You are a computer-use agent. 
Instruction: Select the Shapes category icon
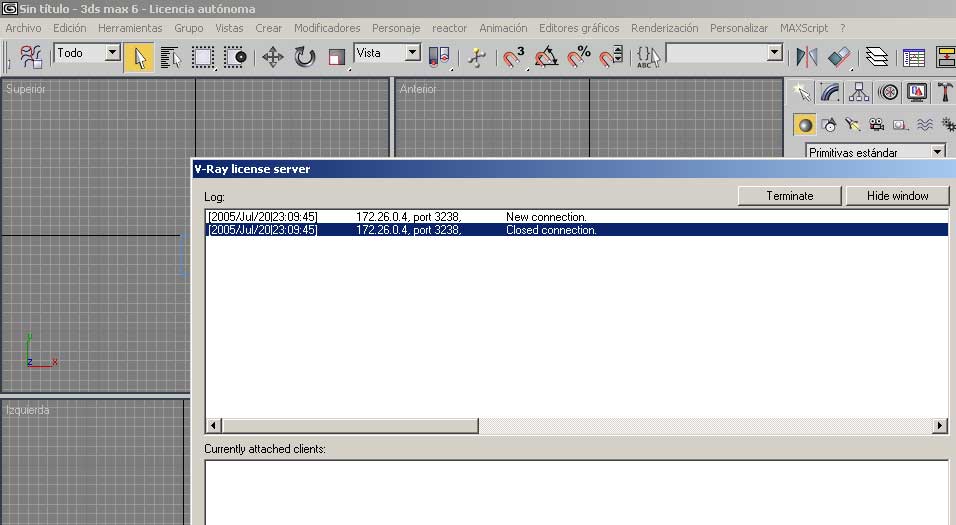(x=829, y=125)
